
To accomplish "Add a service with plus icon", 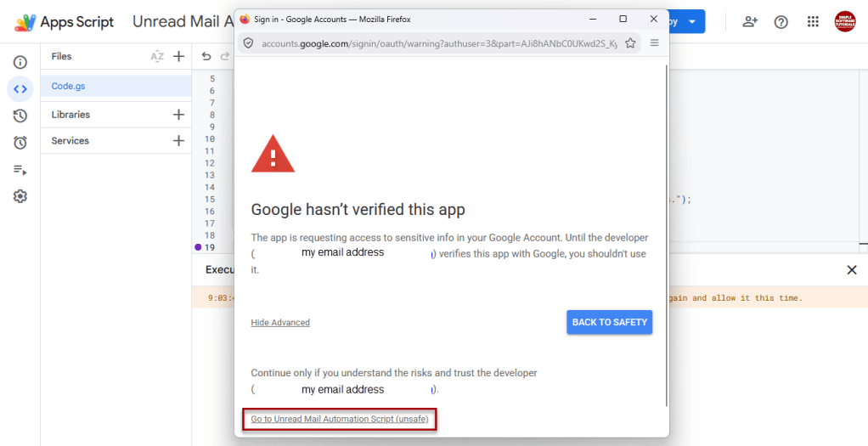I will (178, 141).
